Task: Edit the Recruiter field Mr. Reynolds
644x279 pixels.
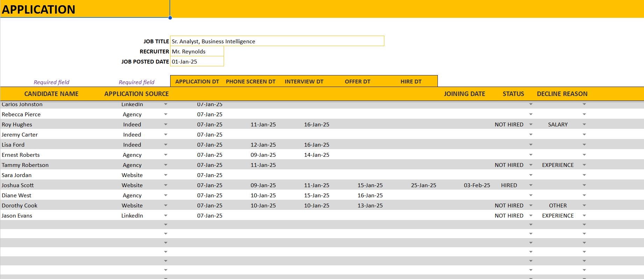Action: pos(197,51)
